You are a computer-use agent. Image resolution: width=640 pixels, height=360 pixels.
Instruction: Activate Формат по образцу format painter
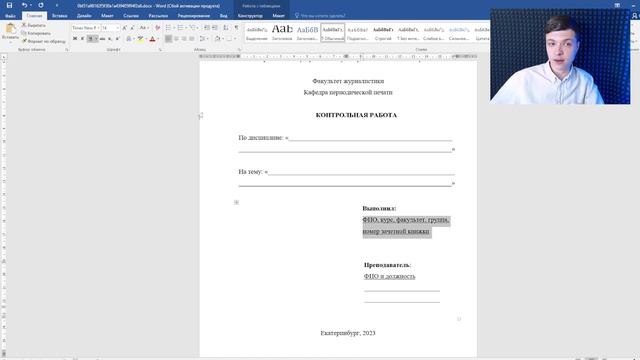44,41
